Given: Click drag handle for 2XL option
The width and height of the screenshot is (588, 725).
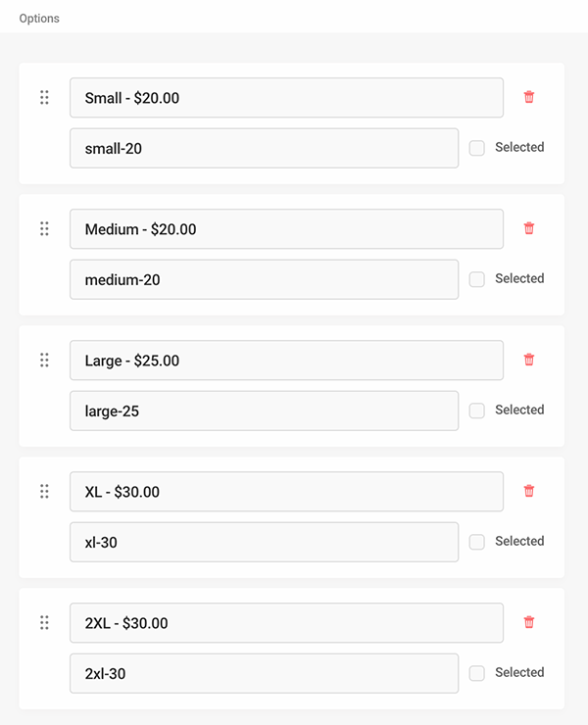Looking at the screenshot, I should [x=44, y=623].
